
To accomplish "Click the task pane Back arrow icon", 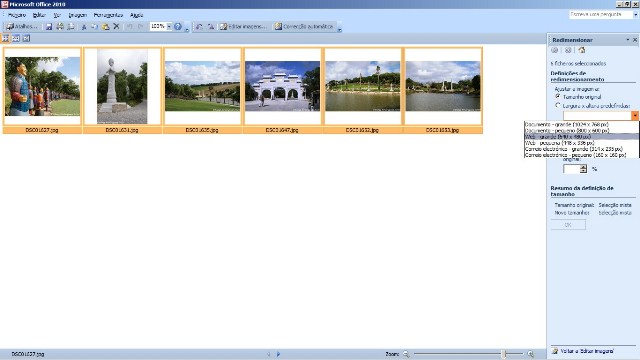I will [x=554, y=50].
